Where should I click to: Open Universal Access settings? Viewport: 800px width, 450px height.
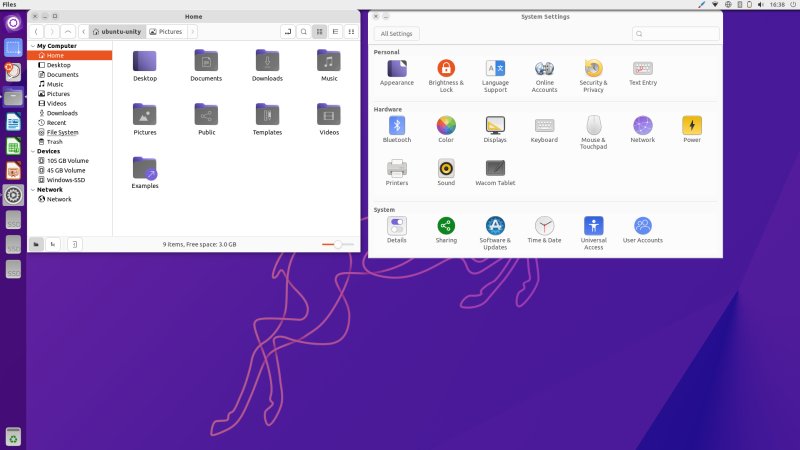593,233
